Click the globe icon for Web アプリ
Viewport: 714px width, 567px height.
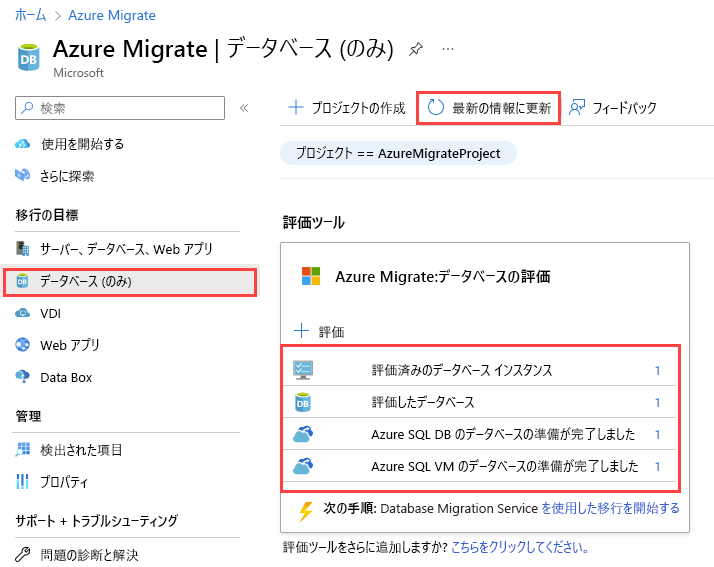[x=22, y=345]
